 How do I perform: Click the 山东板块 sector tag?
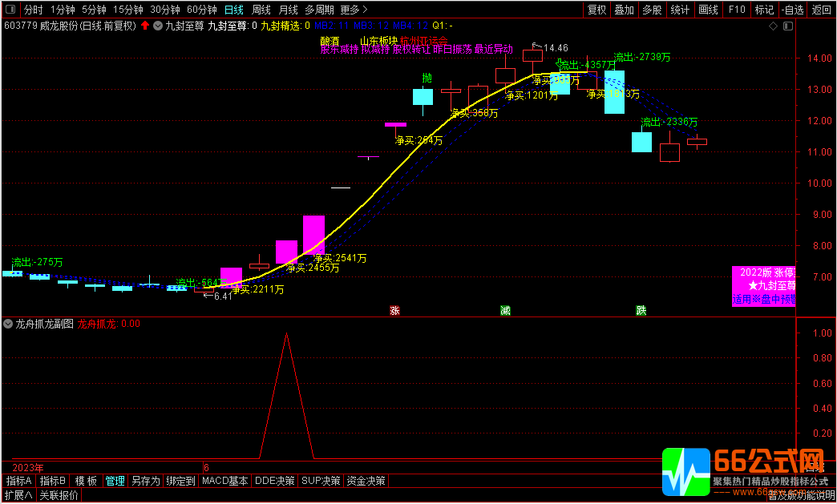click(378, 41)
